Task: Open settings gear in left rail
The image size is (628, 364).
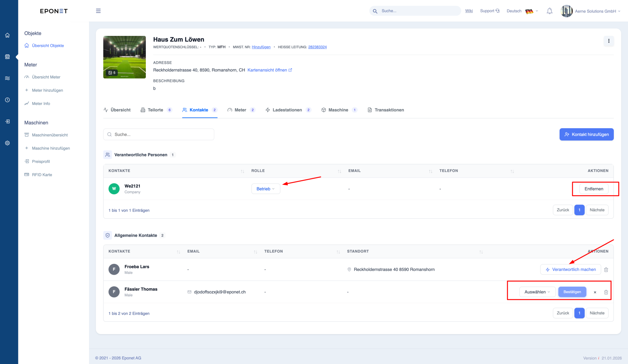Action: click(x=7, y=143)
